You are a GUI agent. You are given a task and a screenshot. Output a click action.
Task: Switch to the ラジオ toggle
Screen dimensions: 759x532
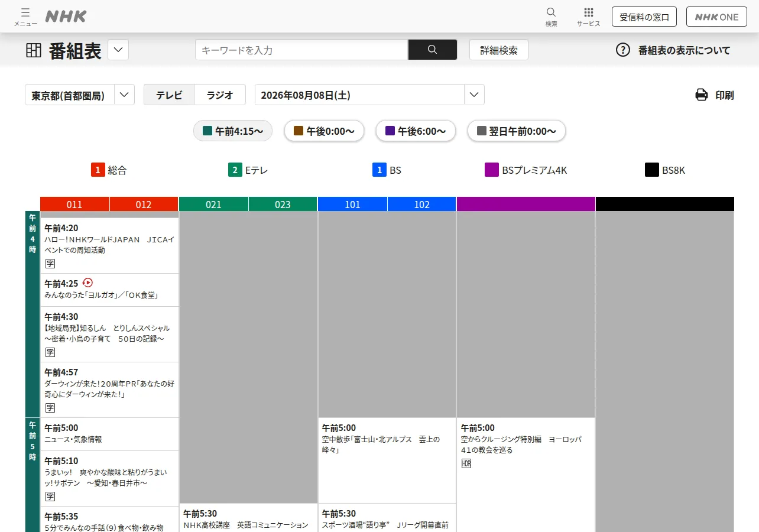click(x=220, y=95)
